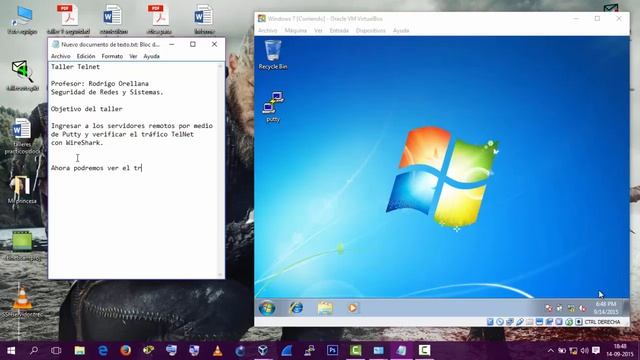Launch Microsoft Edge from the host taskbar
Image resolution: width=640 pixels, height=360 pixels.
coord(103,351)
